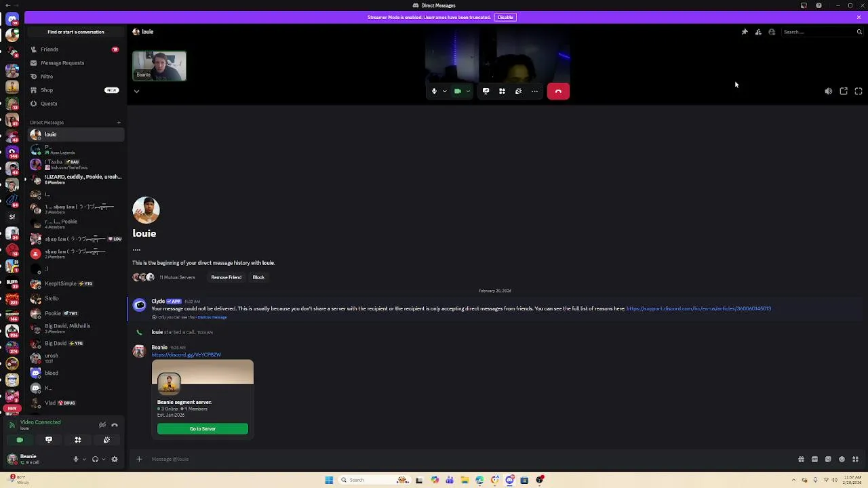Viewport: 868px width, 488px height.
Task: Open Message Requests
Action: pos(75,63)
